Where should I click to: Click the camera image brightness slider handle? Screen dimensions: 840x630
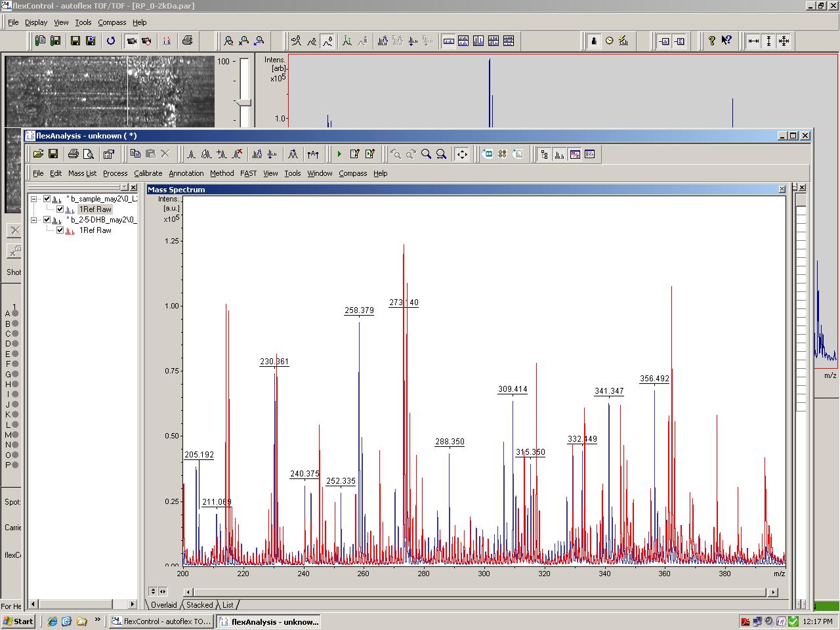point(244,102)
